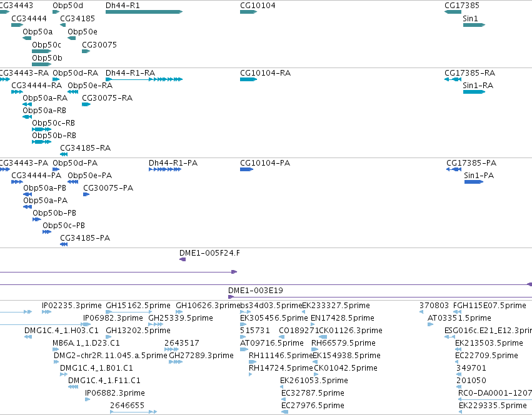The width and height of the screenshot is (532, 415).
Task: Select the Dh44-R1-RA transcript
Action: [x=144, y=79]
